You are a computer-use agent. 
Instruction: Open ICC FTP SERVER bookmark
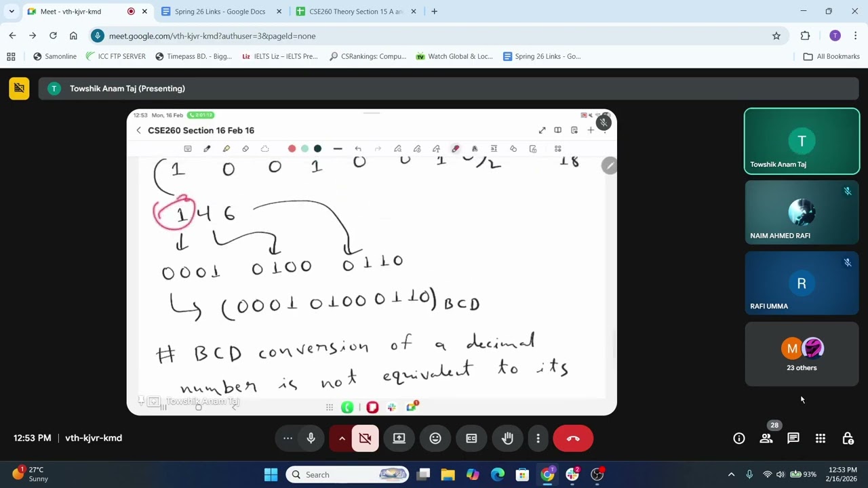[115, 56]
